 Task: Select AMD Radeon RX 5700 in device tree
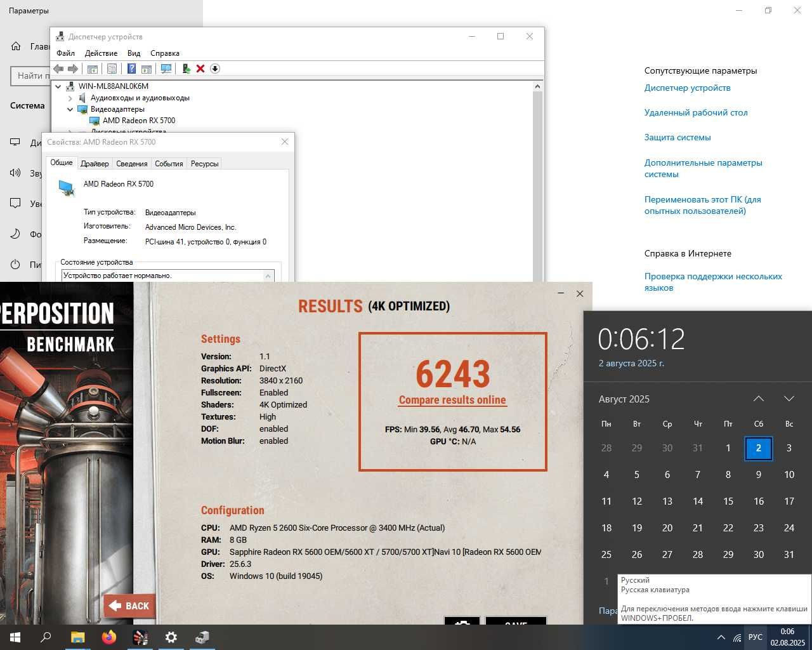(139, 121)
